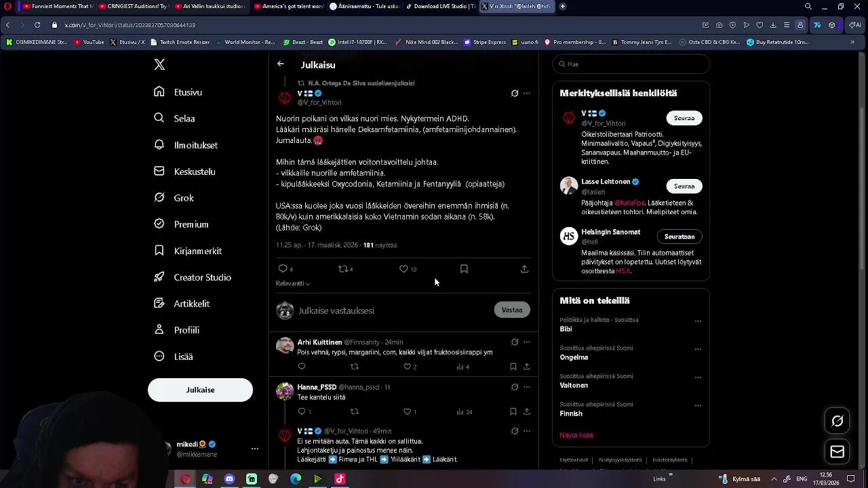
Task: Open the HS.fi link
Action: click(623, 270)
